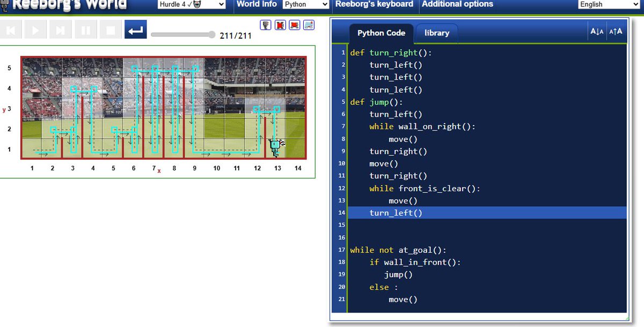Click 'while front_is_clear():' code line

coord(425,188)
